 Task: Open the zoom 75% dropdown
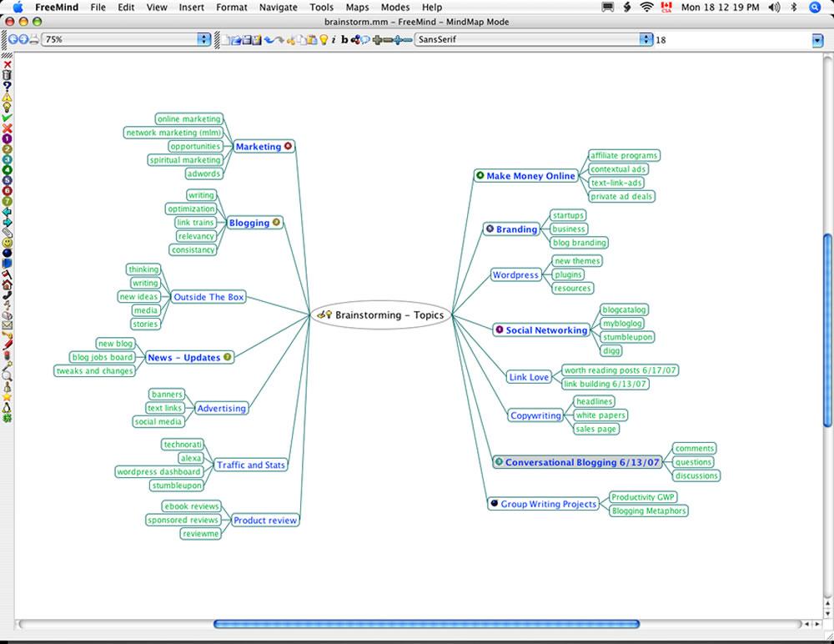click(128, 39)
